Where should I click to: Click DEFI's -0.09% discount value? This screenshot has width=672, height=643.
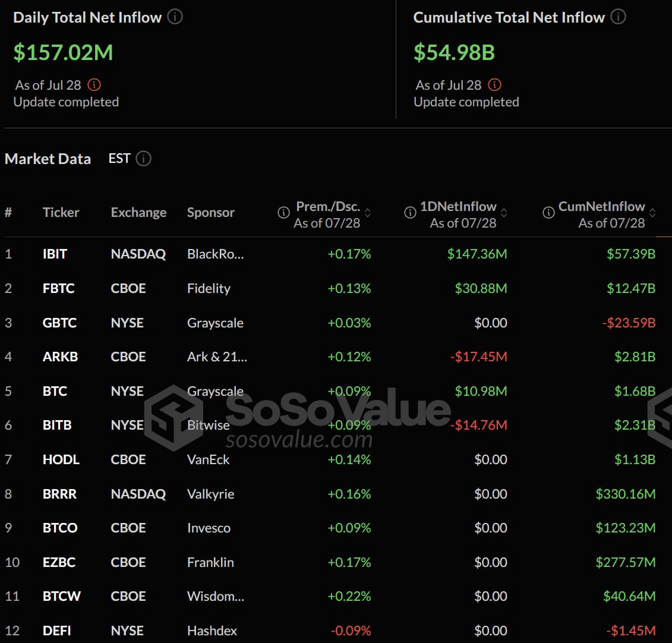tap(351, 631)
